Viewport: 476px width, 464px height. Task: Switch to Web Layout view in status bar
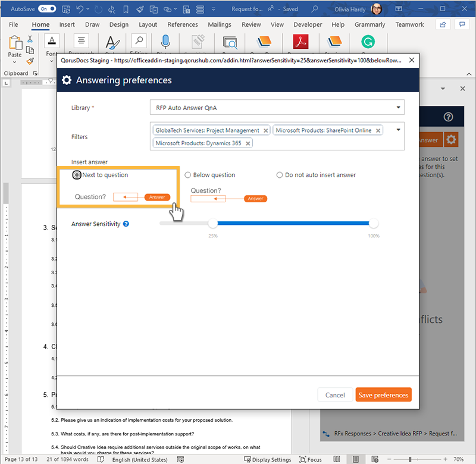click(x=375, y=459)
